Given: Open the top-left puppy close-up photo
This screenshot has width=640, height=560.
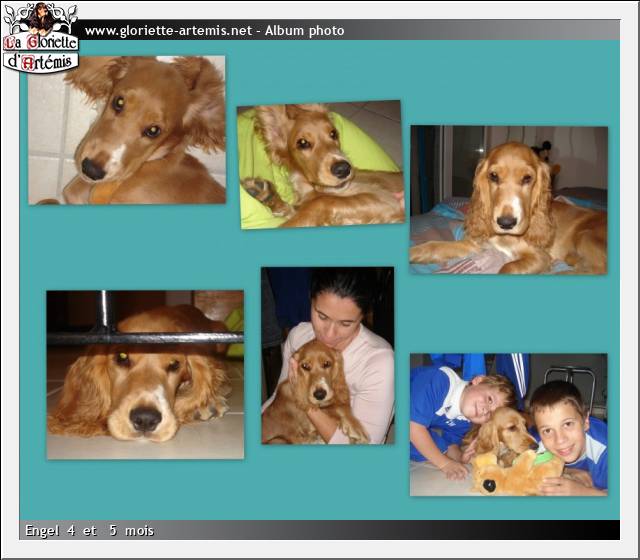Looking at the screenshot, I should click(127, 130).
